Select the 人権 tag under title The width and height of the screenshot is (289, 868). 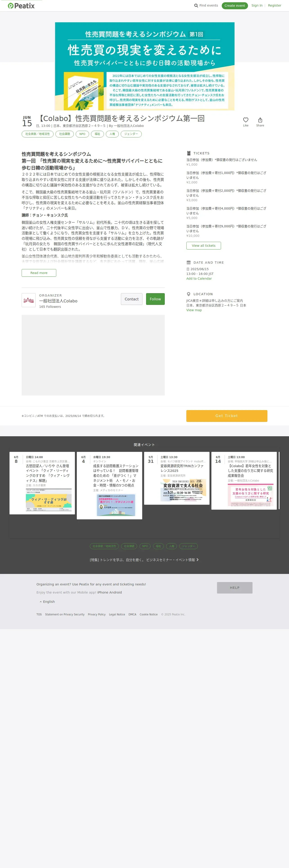pyautogui.click(x=112, y=134)
